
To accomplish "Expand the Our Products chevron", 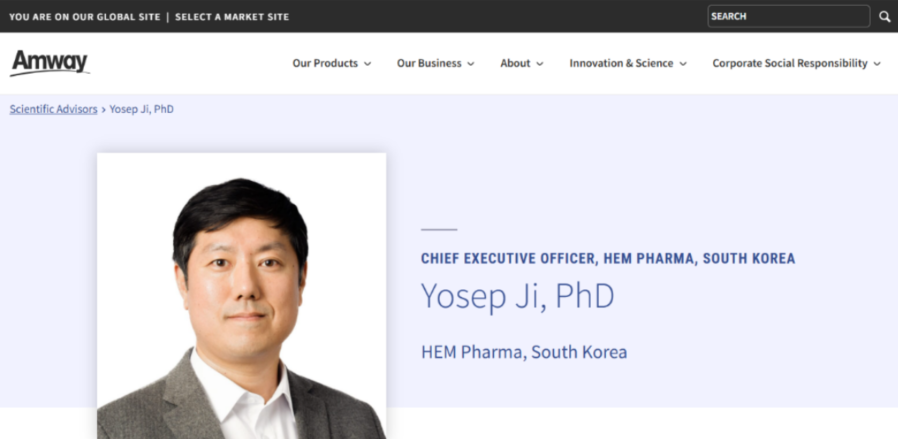I will tap(367, 64).
